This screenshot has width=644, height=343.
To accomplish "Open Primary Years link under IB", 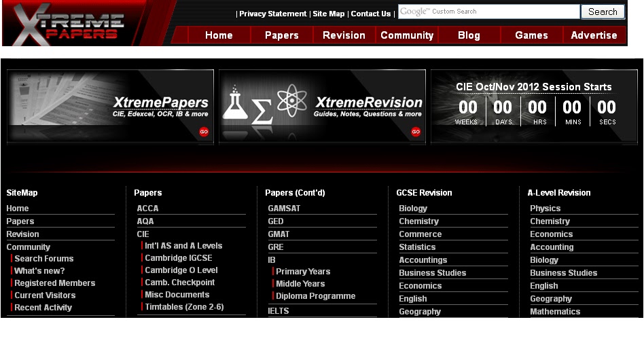I will pos(303,272).
